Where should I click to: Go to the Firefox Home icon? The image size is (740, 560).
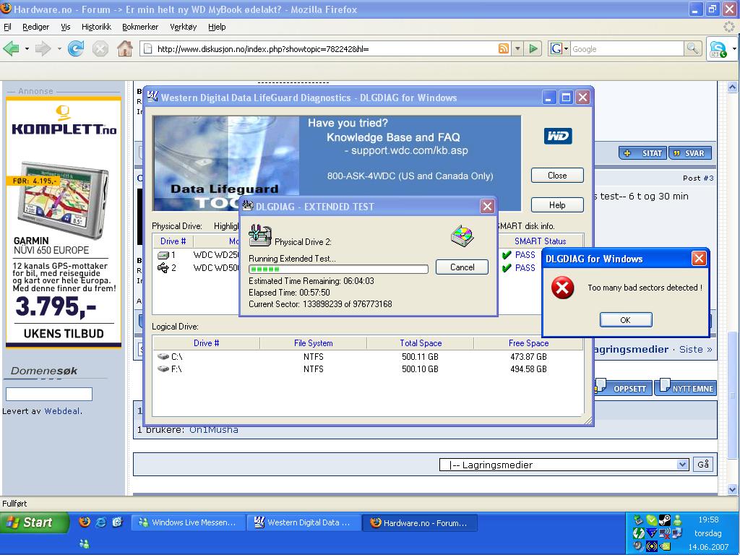125,48
